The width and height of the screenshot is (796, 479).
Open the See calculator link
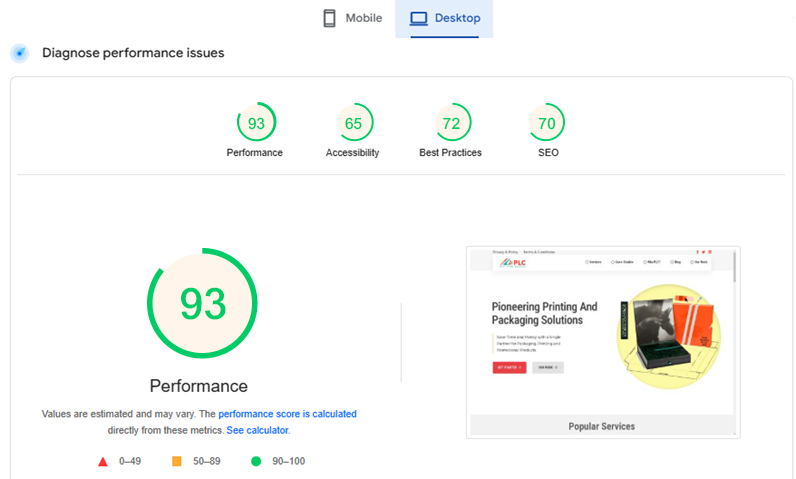click(x=257, y=430)
